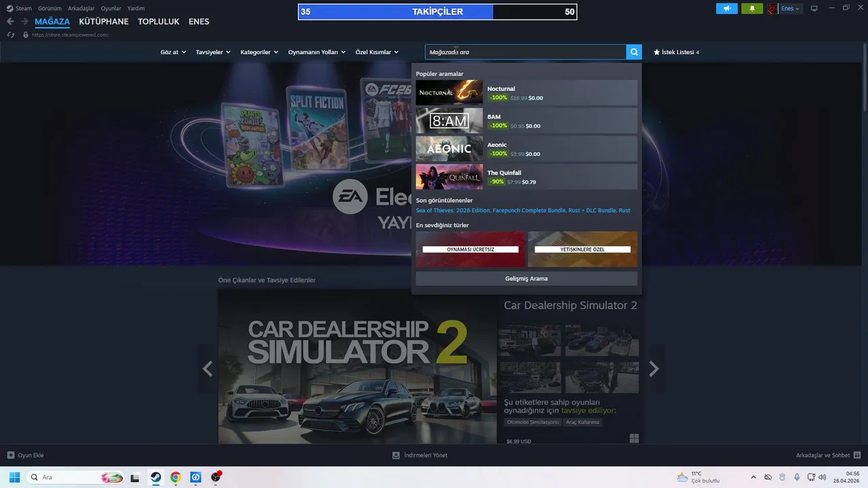The height and width of the screenshot is (488, 868).
Task: Show previous featured game with left chevron
Action: pyautogui.click(x=208, y=369)
